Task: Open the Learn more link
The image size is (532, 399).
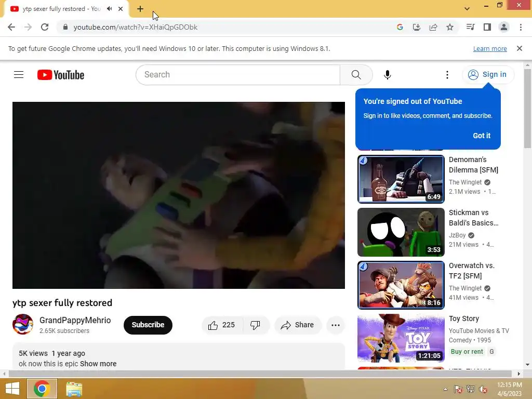Action: pyautogui.click(x=490, y=48)
